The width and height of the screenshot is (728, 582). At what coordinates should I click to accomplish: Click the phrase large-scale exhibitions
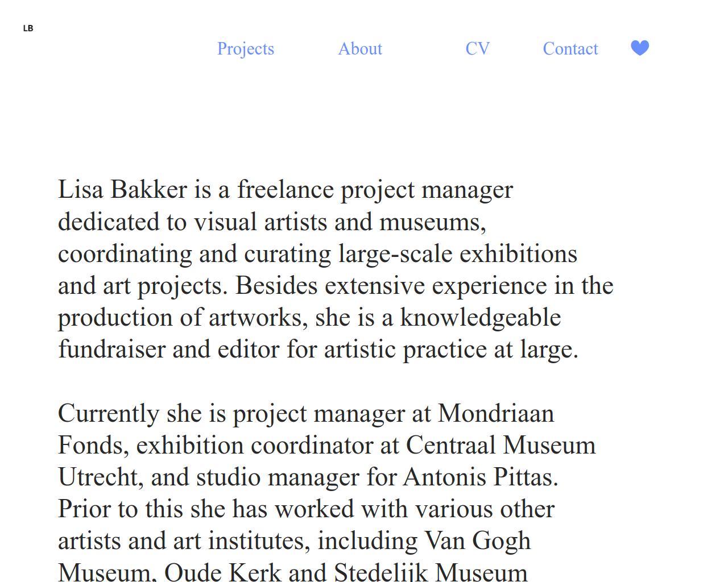click(458, 254)
